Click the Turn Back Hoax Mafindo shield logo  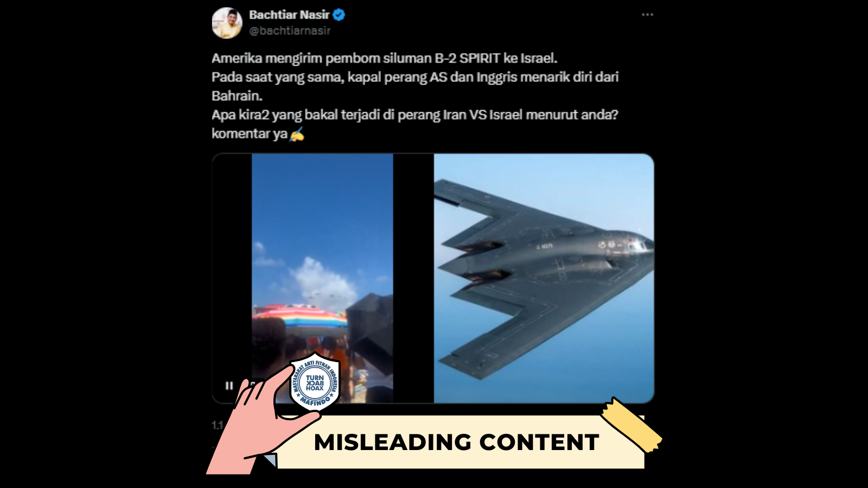click(315, 383)
